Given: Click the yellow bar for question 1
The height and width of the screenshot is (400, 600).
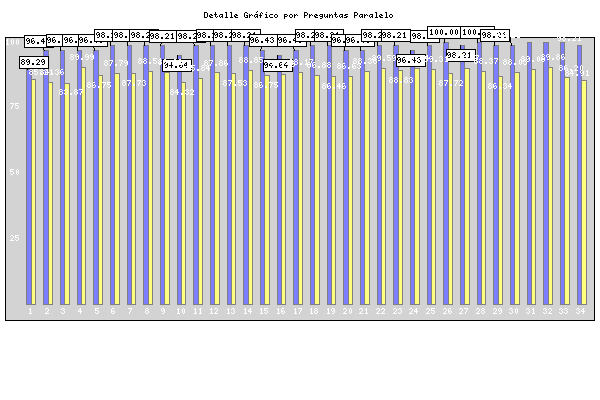Looking at the screenshot, I should (x=34, y=192).
